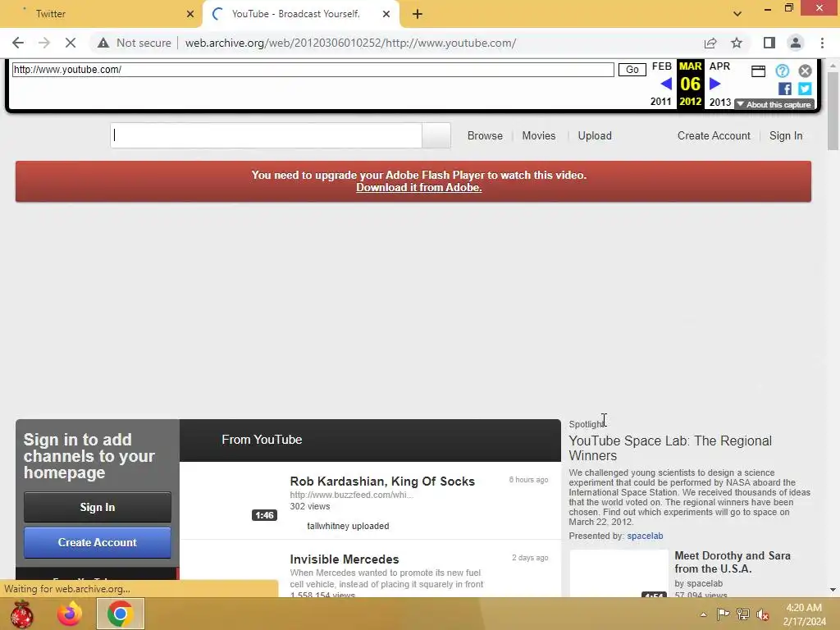Open the spacelab presenter link

(645, 536)
